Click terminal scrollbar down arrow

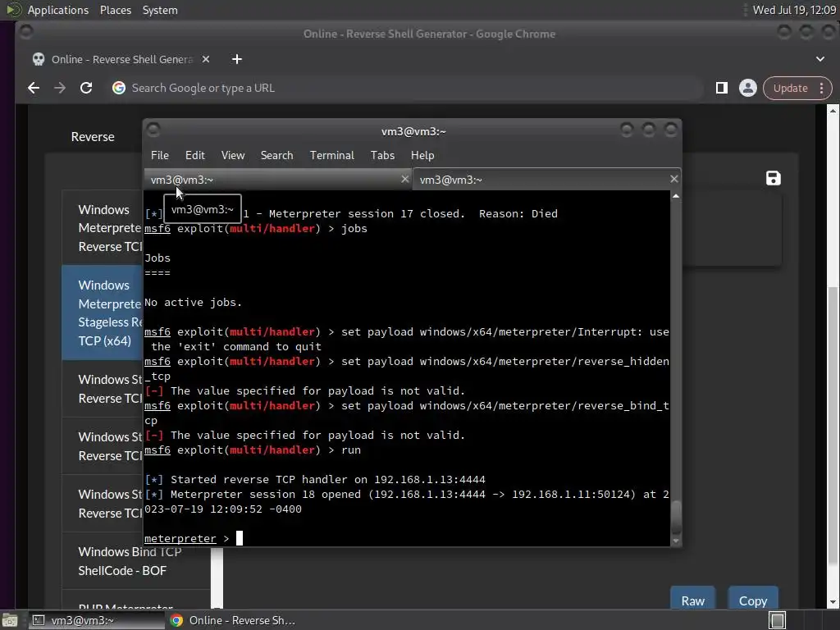(676, 541)
